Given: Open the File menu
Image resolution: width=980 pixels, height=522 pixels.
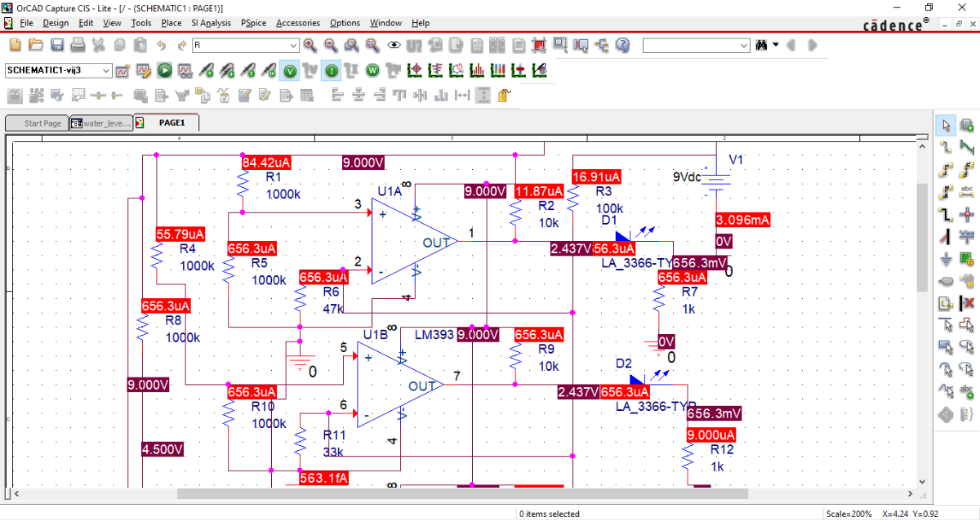Looking at the screenshot, I should (x=26, y=23).
